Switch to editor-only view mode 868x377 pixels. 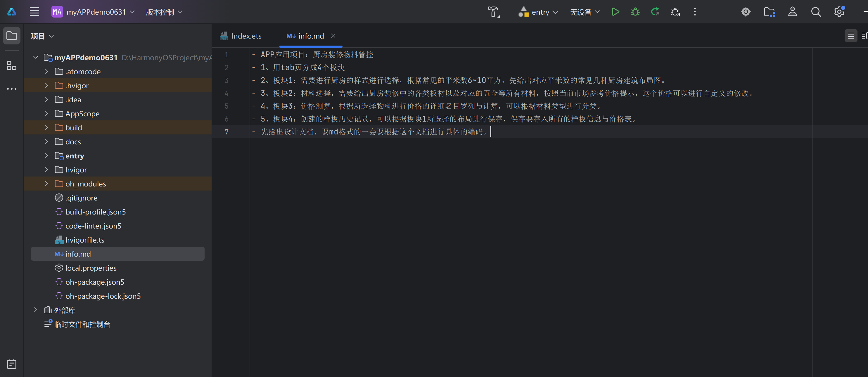(851, 36)
